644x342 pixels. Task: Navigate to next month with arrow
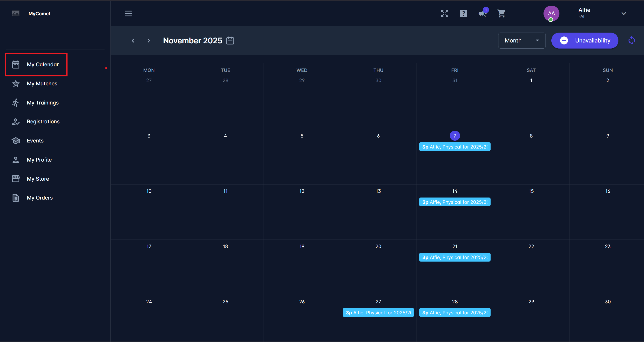click(149, 40)
